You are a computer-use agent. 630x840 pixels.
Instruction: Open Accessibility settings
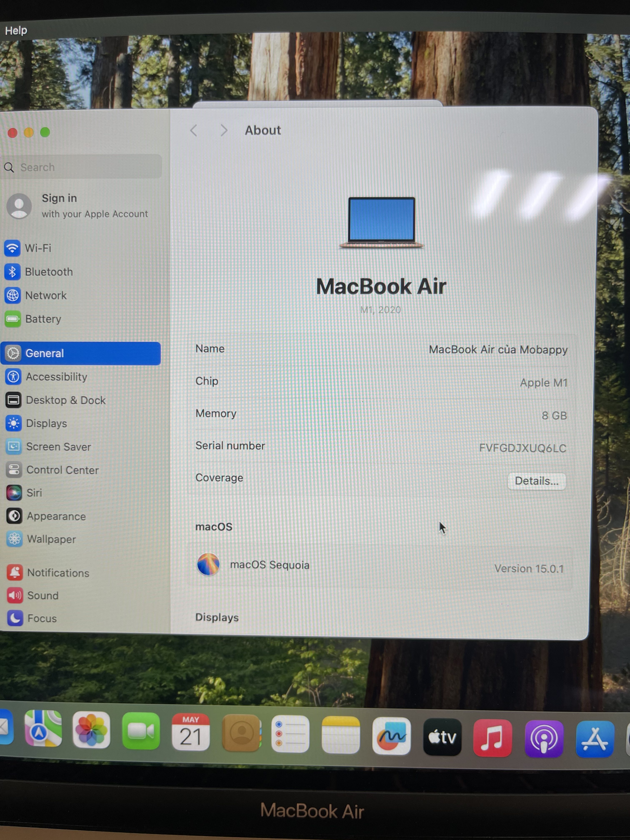click(80, 377)
